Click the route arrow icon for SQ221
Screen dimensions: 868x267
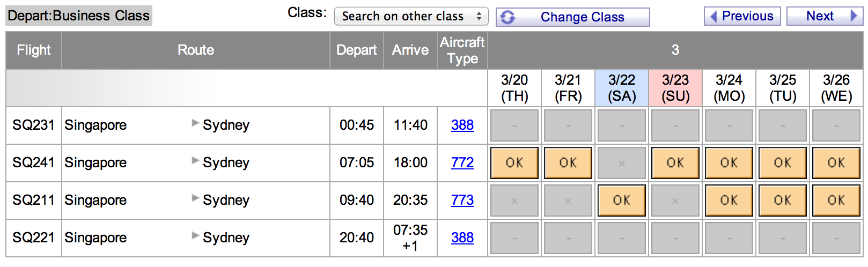pyautogui.click(x=195, y=236)
